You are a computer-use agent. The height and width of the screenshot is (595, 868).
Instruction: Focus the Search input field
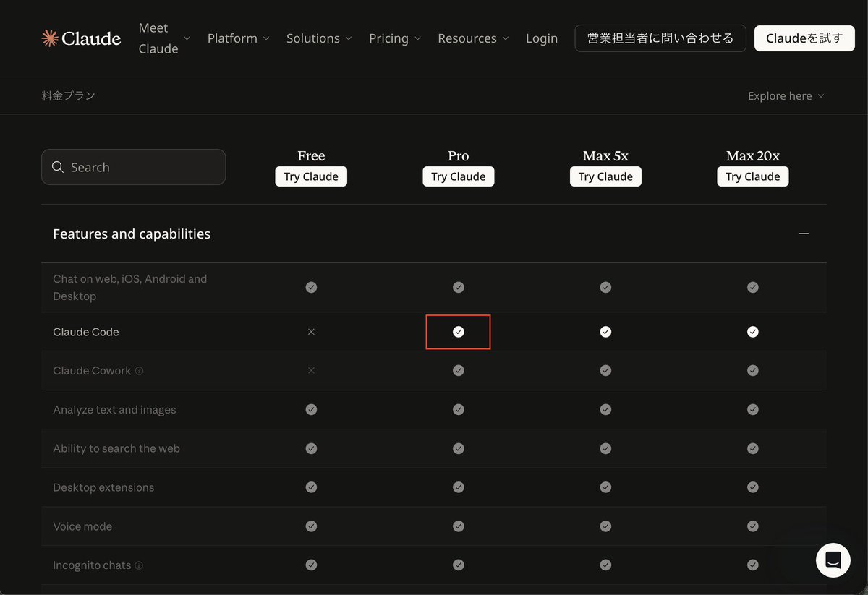click(x=134, y=167)
